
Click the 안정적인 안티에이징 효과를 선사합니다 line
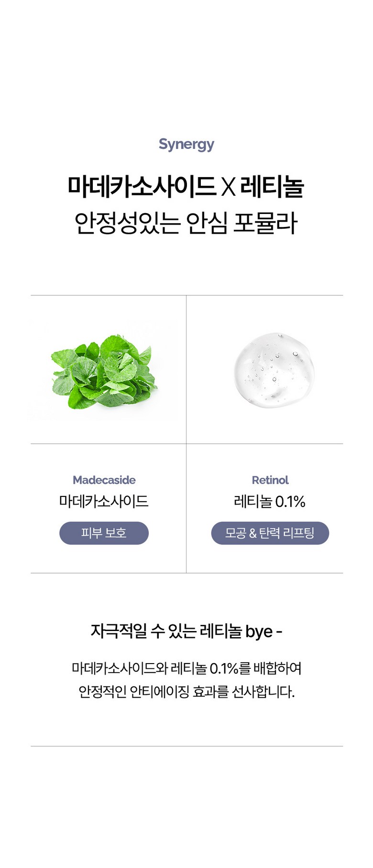click(x=186, y=692)
